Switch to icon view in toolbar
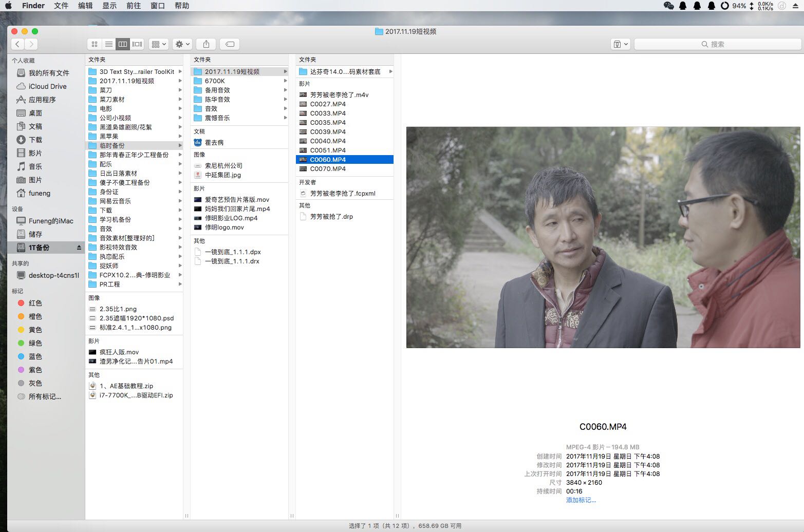The image size is (804, 532). 95,44
